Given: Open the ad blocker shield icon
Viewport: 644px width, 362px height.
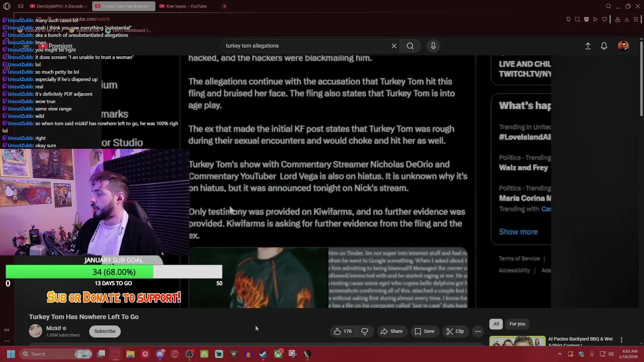Looking at the screenshot, I should point(586,19).
